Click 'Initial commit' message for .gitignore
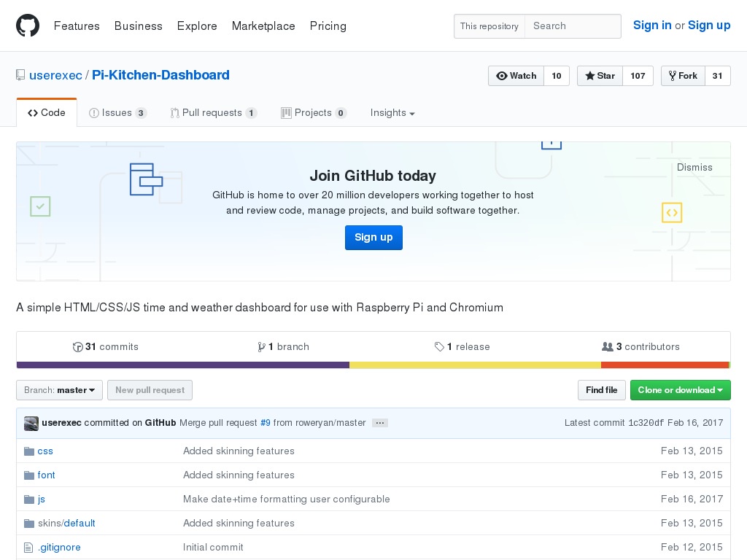Viewport: 747px width, 560px height. pyautogui.click(x=213, y=548)
